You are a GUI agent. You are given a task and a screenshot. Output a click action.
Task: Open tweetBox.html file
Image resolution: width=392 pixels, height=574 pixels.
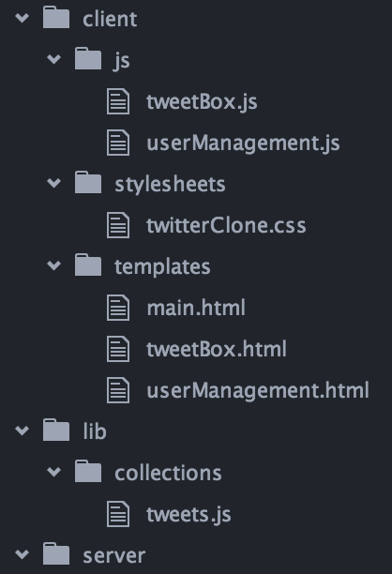pos(217,349)
